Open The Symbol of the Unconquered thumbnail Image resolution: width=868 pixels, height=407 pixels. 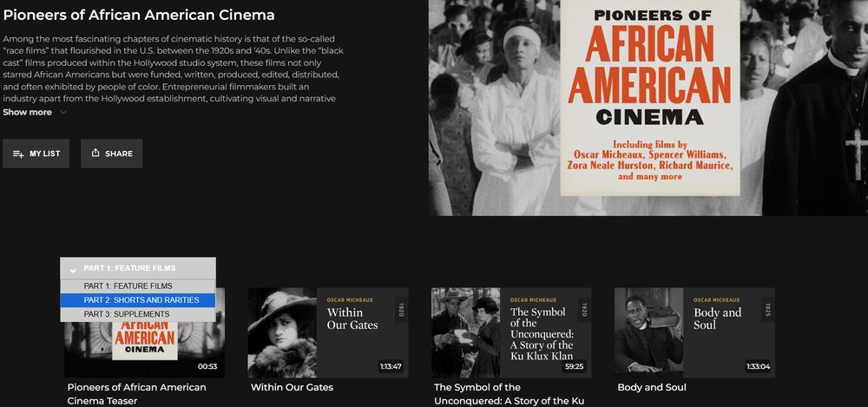point(511,332)
